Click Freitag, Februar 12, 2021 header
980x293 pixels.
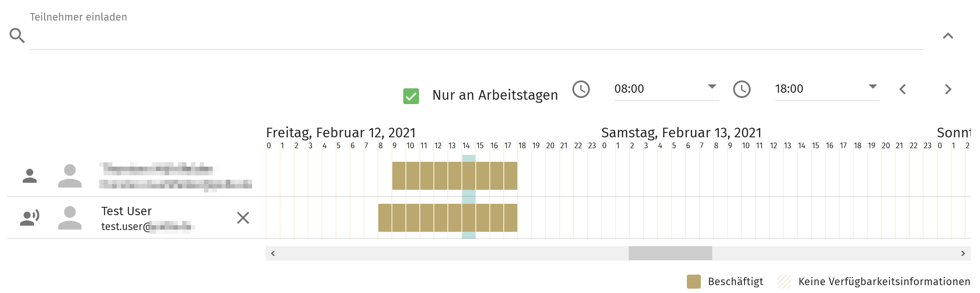(x=341, y=133)
